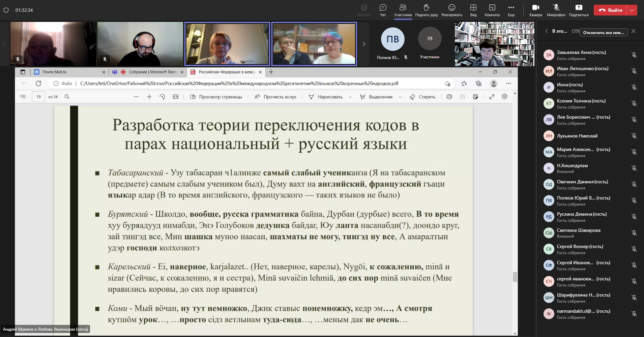Open the Reactions menu icon

(451, 8)
